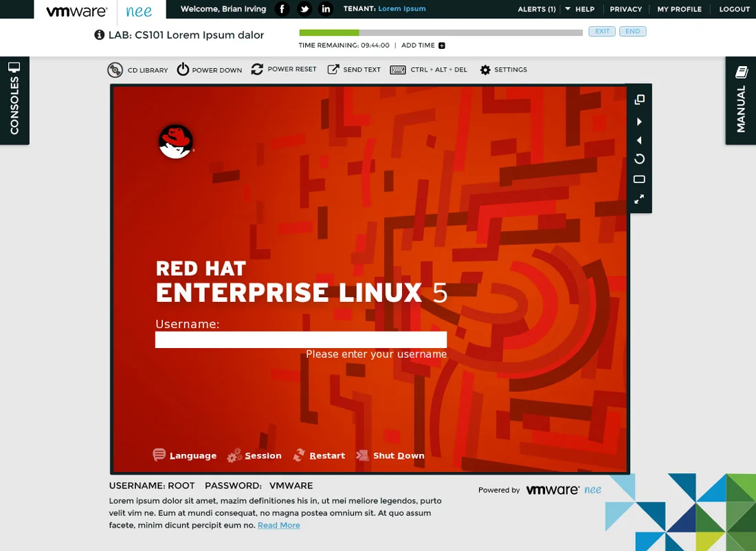The image size is (756, 551).
Task: Click the Session label on login screen
Action: (263, 455)
